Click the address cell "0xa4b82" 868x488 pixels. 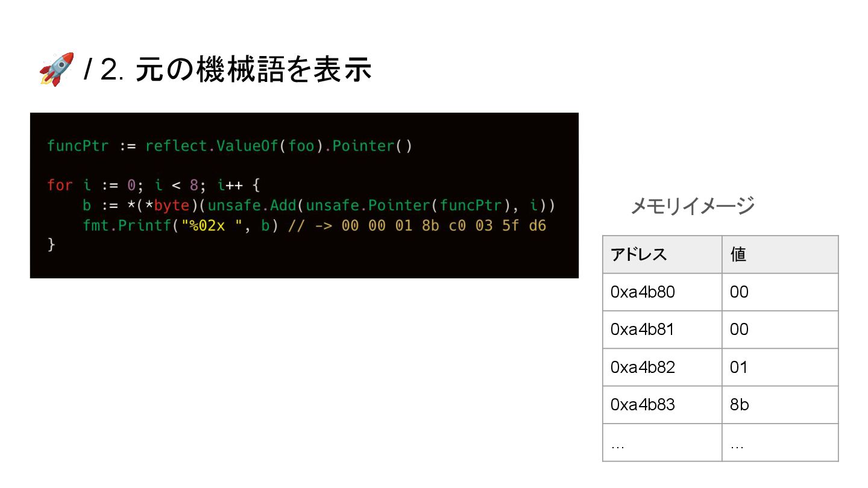662,367
